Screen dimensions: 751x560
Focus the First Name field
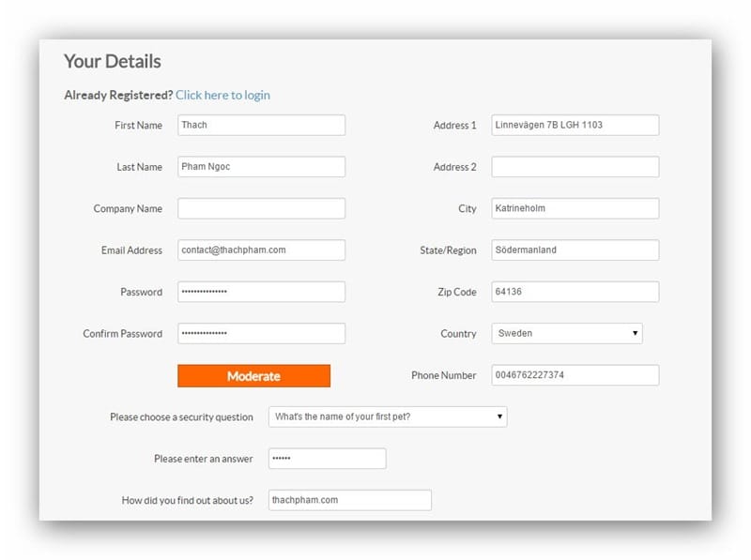(x=262, y=125)
